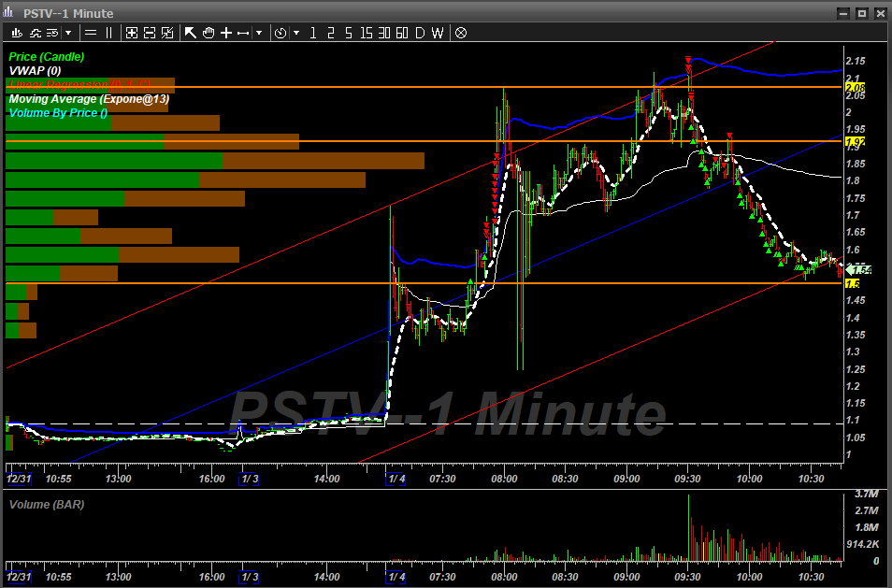Open the chart style dropdown
The width and height of the screenshot is (892, 588).
pos(67,33)
